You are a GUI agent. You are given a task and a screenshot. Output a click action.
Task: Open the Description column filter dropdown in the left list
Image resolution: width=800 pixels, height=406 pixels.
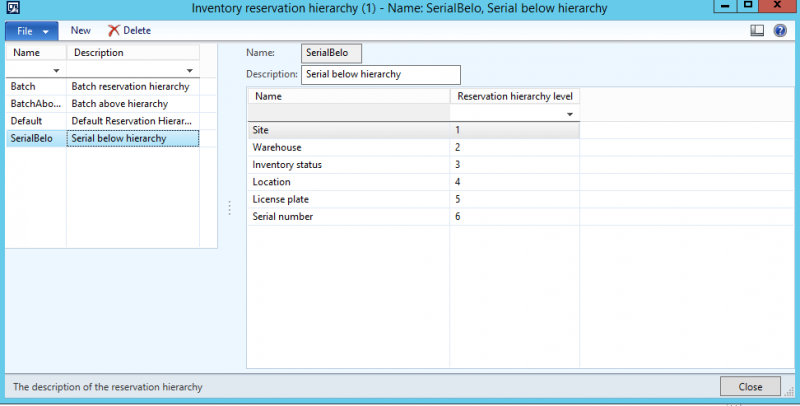pyautogui.click(x=189, y=70)
